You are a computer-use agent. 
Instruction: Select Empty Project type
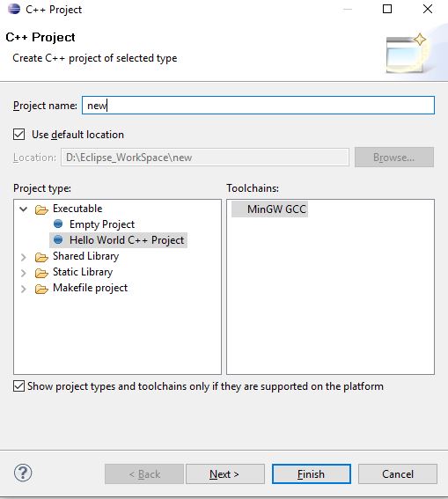(x=102, y=224)
